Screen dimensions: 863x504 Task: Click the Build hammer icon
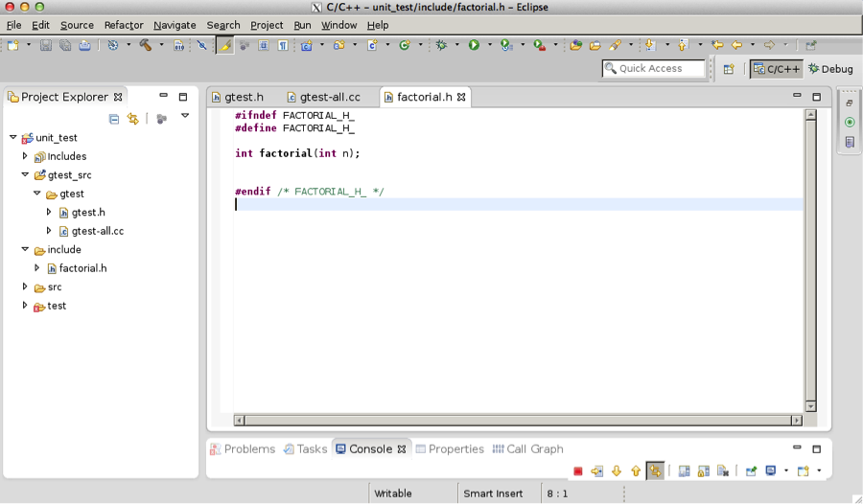click(146, 45)
